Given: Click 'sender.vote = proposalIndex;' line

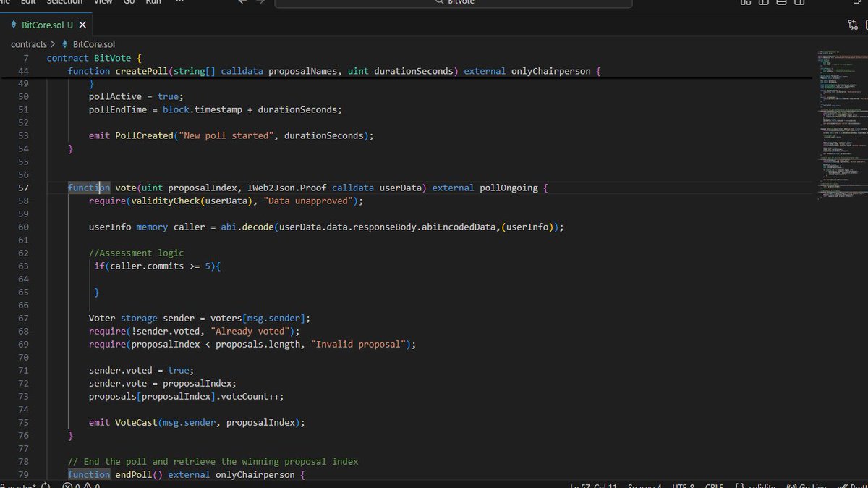Looking at the screenshot, I should [163, 383].
